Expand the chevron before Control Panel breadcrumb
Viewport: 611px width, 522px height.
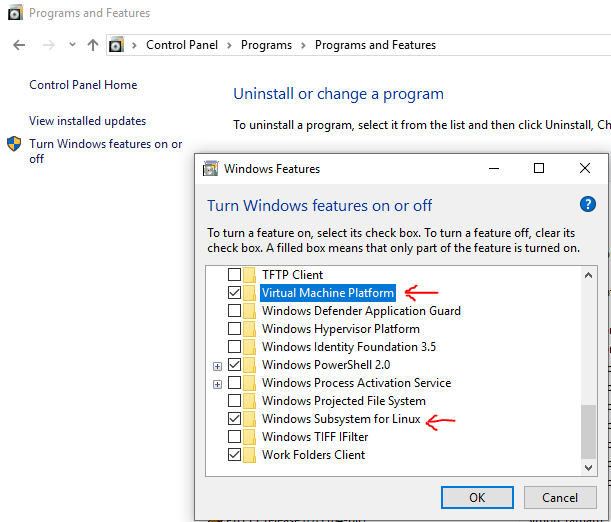[x=134, y=45]
